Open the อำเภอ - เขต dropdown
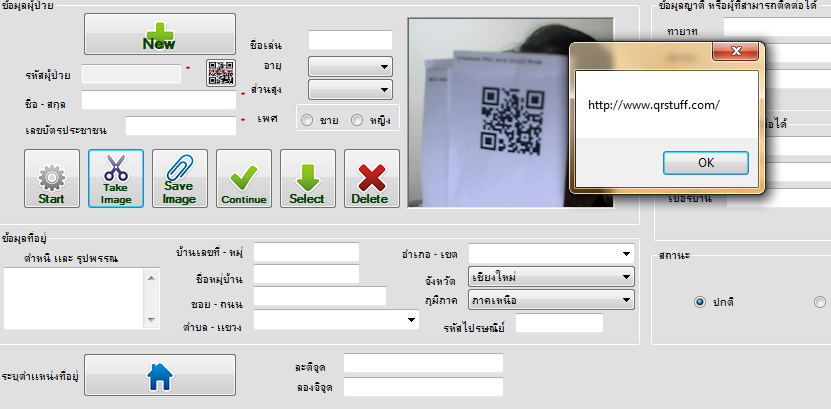Screen dimensions: 831x409 coord(551,253)
